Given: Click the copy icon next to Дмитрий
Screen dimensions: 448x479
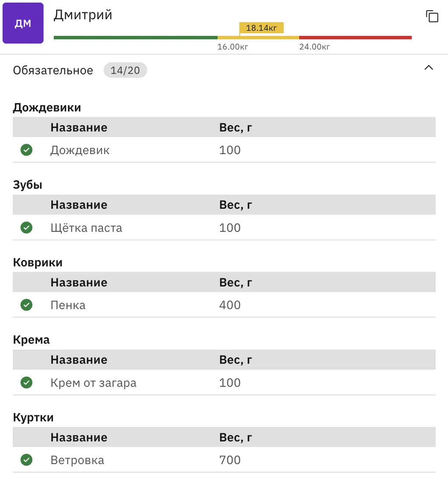Looking at the screenshot, I should 432,17.
